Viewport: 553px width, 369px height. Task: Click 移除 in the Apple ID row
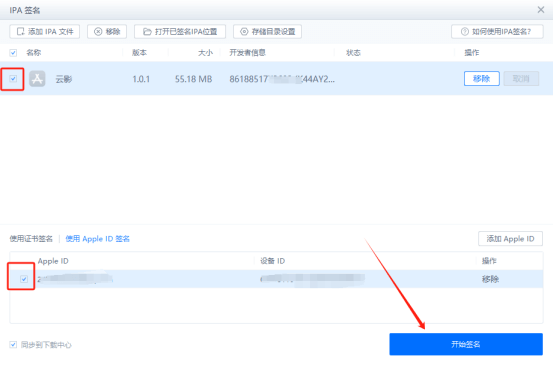(490, 279)
